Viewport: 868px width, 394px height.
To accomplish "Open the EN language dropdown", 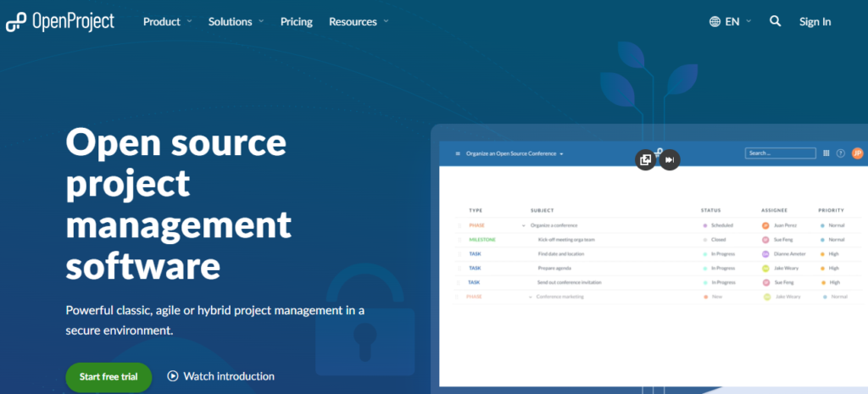I will (738, 21).
